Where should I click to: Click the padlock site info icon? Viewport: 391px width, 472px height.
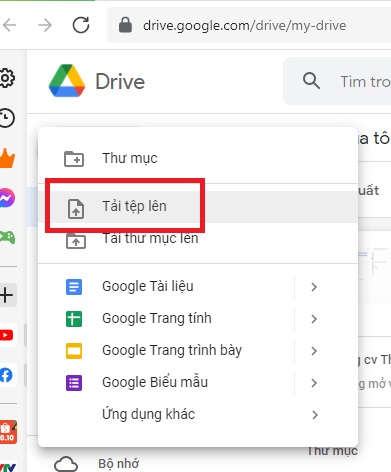(x=125, y=25)
